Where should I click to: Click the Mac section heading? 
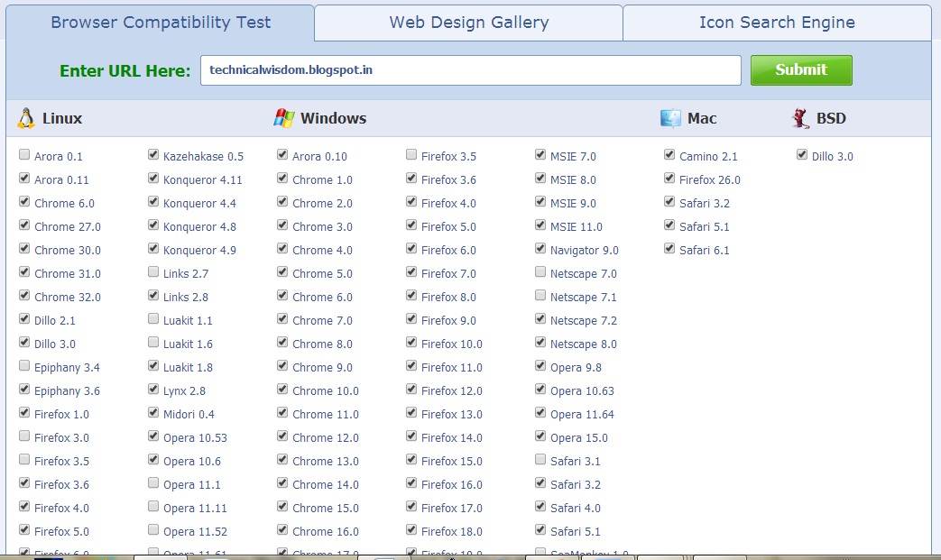click(x=702, y=118)
